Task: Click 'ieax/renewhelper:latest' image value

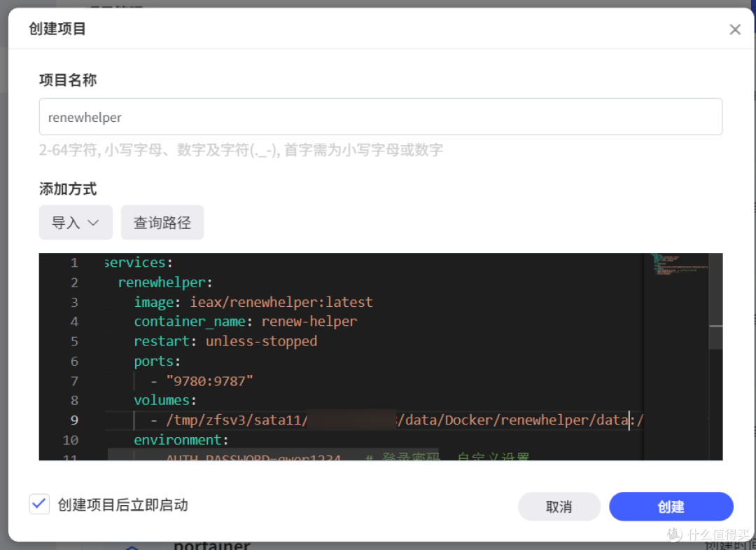Action: coord(281,302)
